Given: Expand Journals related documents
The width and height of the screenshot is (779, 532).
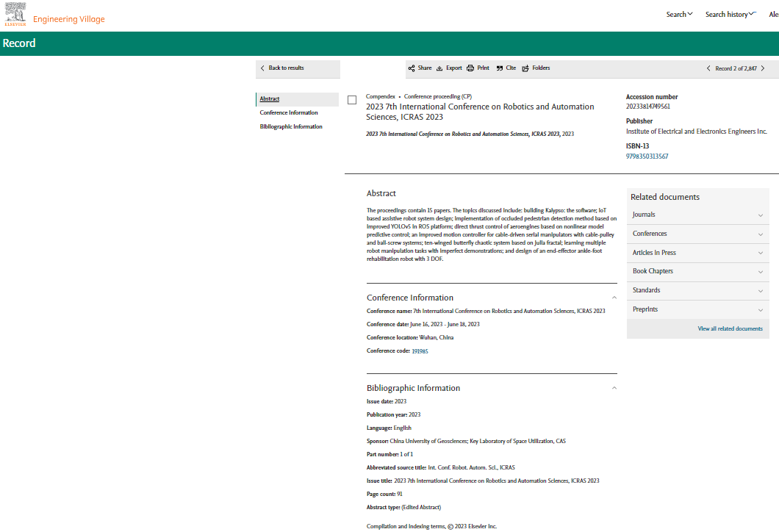Looking at the screenshot, I should click(x=697, y=215).
